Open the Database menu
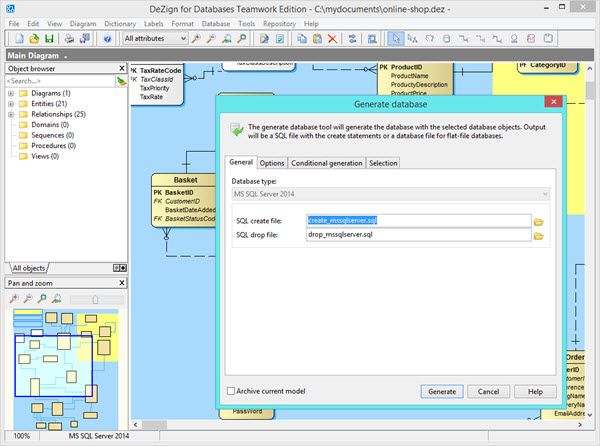The image size is (600, 446). click(216, 24)
